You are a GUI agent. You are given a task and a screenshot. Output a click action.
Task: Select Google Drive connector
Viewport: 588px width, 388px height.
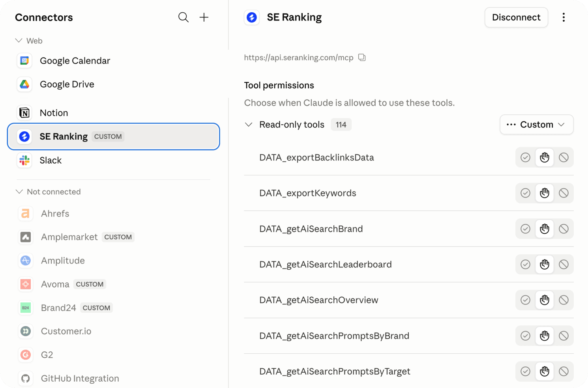point(113,84)
